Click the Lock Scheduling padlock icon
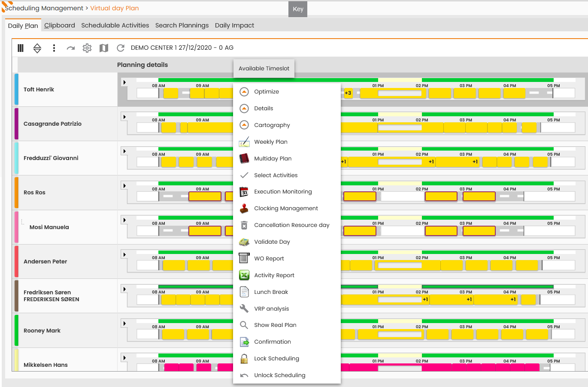Image resolution: width=588 pixels, height=387 pixels. 244,359
